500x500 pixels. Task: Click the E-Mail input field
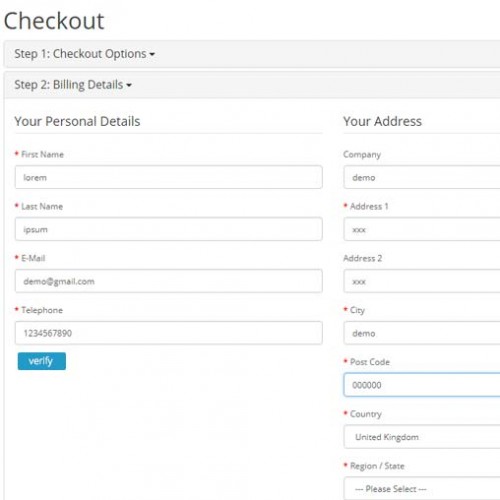coord(169,281)
